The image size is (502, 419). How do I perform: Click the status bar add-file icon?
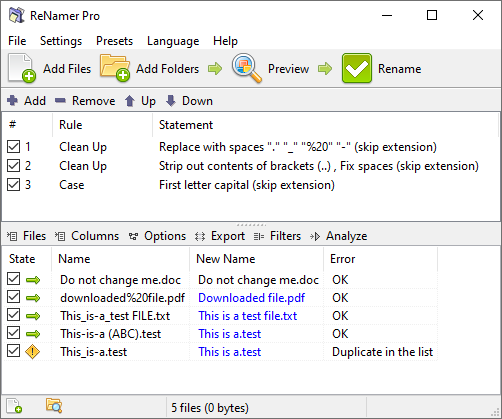point(14,406)
